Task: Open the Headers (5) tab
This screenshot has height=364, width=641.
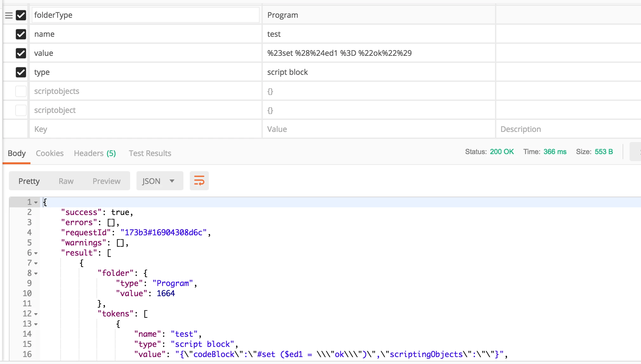Action: tap(95, 153)
